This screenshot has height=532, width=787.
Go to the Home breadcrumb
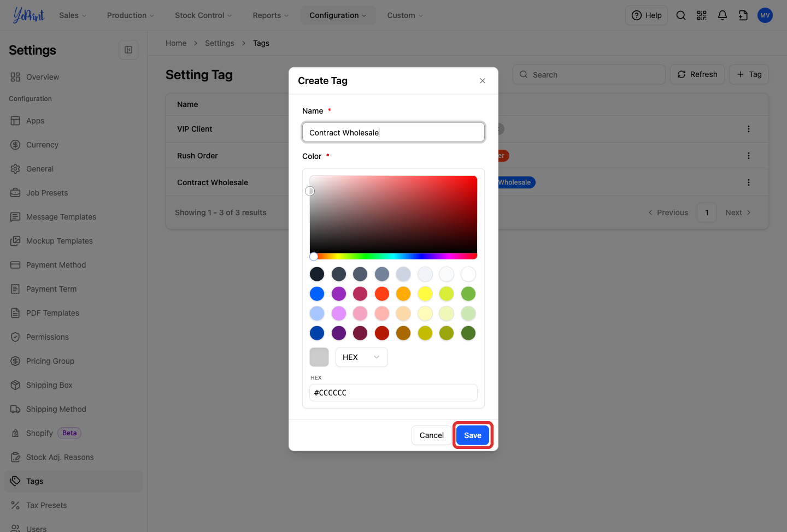(x=176, y=43)
